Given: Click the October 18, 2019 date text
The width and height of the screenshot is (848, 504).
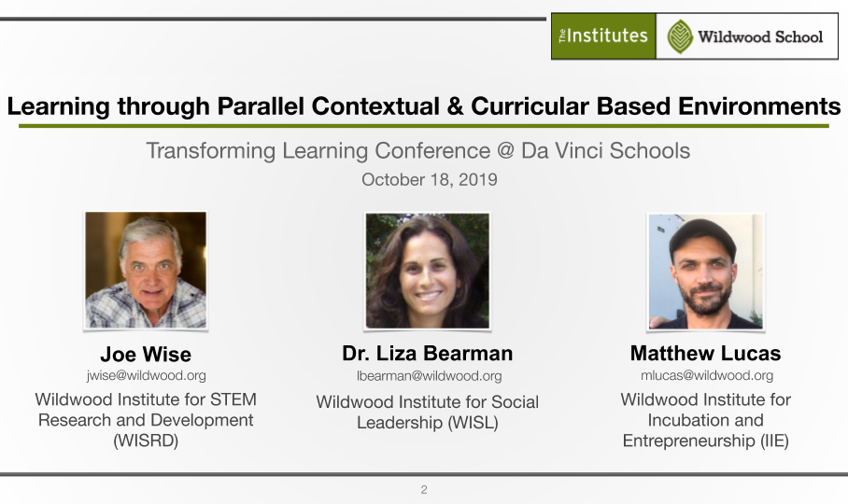Looking at the screenshot, I should [x=430, y=180].
